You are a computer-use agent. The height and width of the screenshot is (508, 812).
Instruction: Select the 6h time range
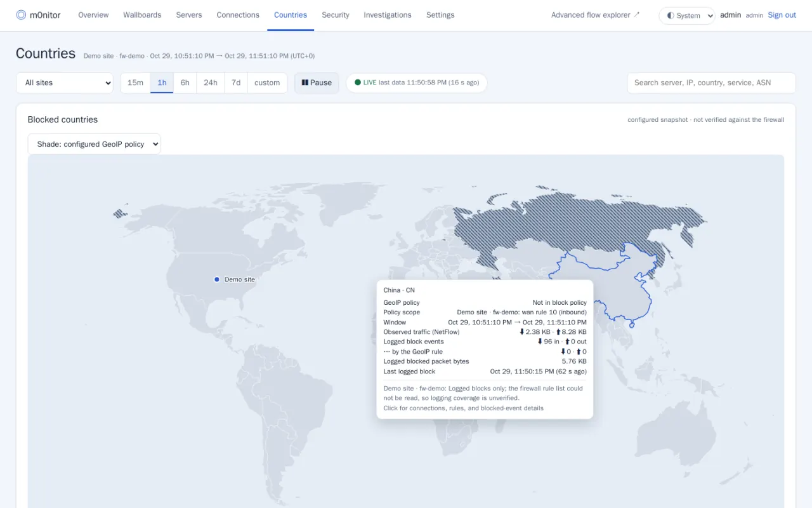point(185,83)
